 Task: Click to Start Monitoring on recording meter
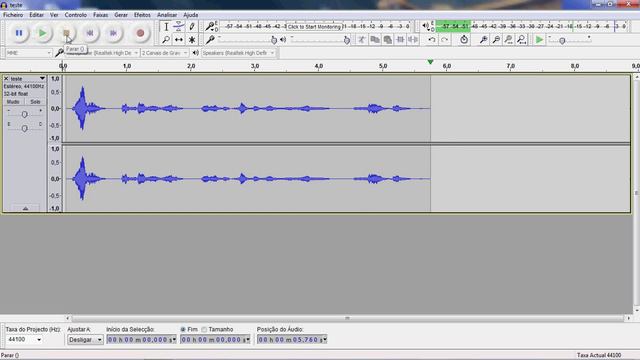(314, 27)
